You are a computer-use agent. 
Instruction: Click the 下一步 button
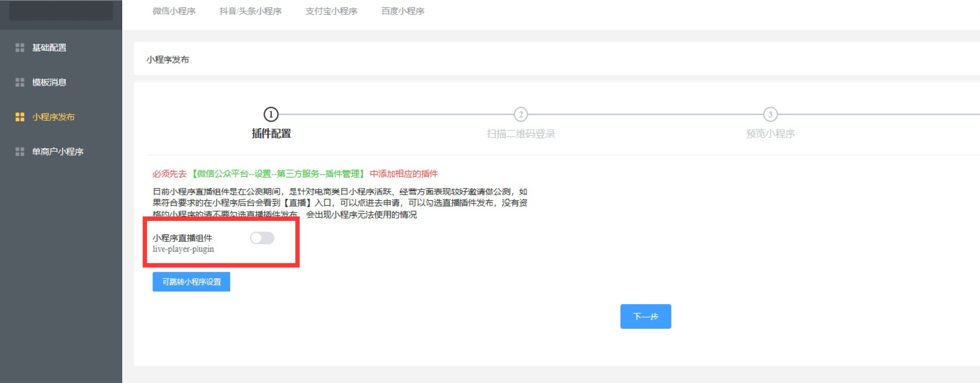646,316
